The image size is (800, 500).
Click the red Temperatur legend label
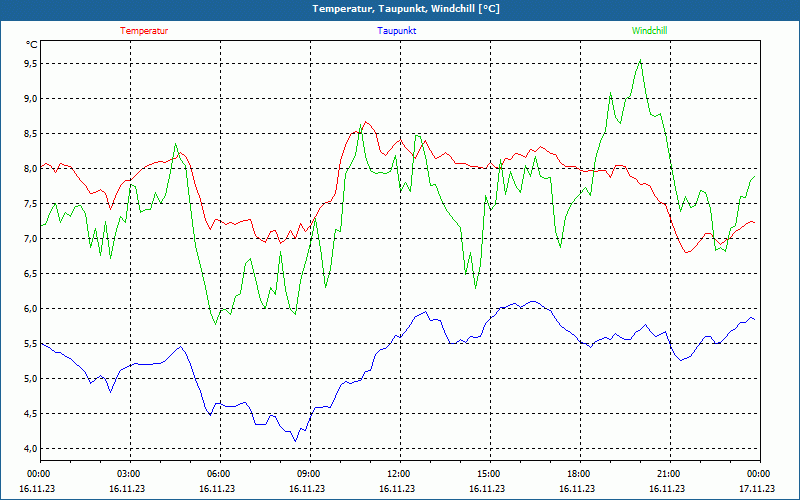(x=144, y=31)
